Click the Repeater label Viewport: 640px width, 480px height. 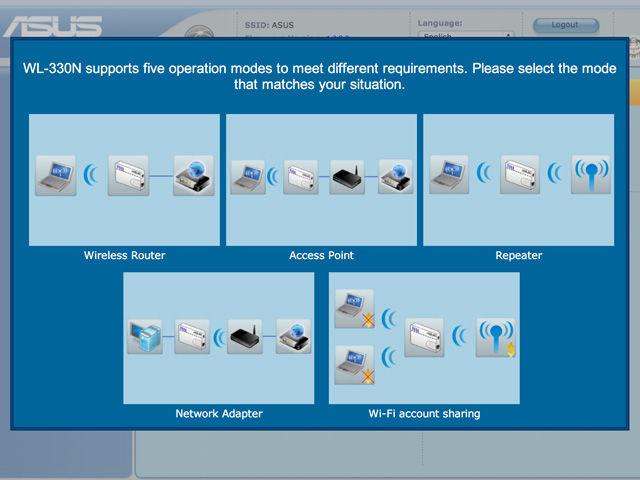coord(518,256)
